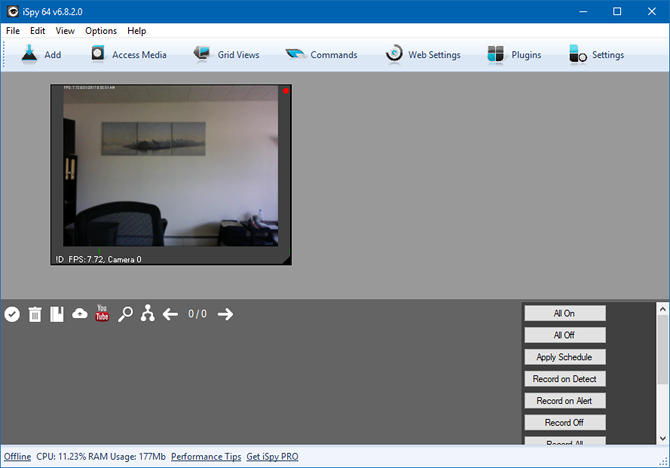Click the merge network tree icon
The image size is (670, 468).
click(148, 314)
